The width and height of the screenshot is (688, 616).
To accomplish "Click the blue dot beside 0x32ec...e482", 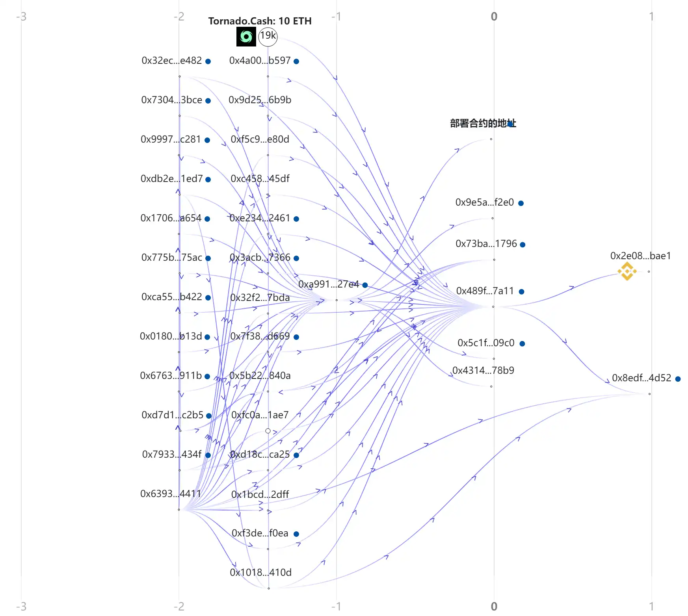I will (x=208, y=61).
